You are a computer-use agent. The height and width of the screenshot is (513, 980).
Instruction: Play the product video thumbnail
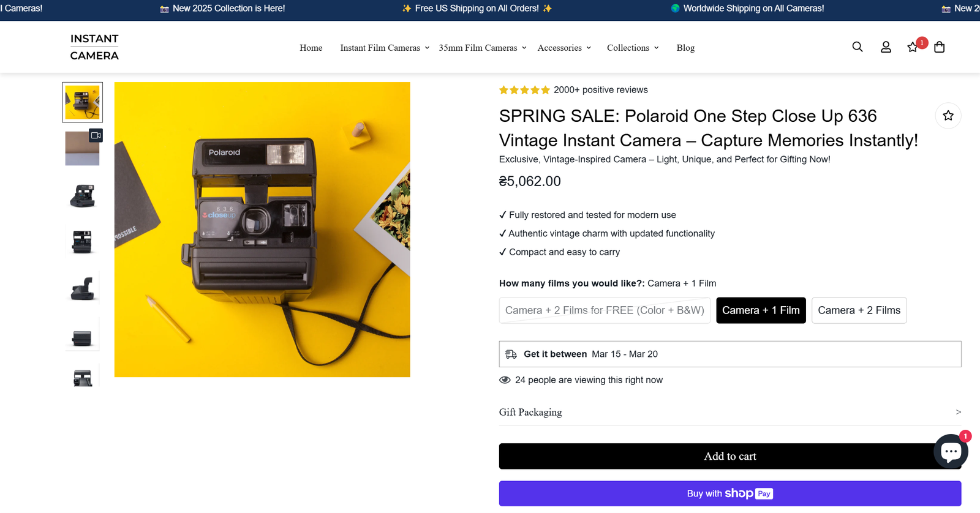point(83,148)
